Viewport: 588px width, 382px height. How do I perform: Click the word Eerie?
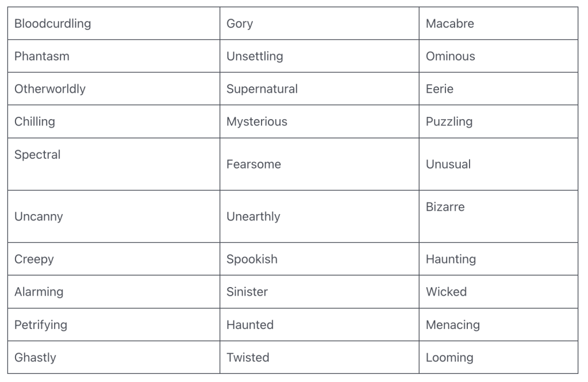(x=440, y=89)
